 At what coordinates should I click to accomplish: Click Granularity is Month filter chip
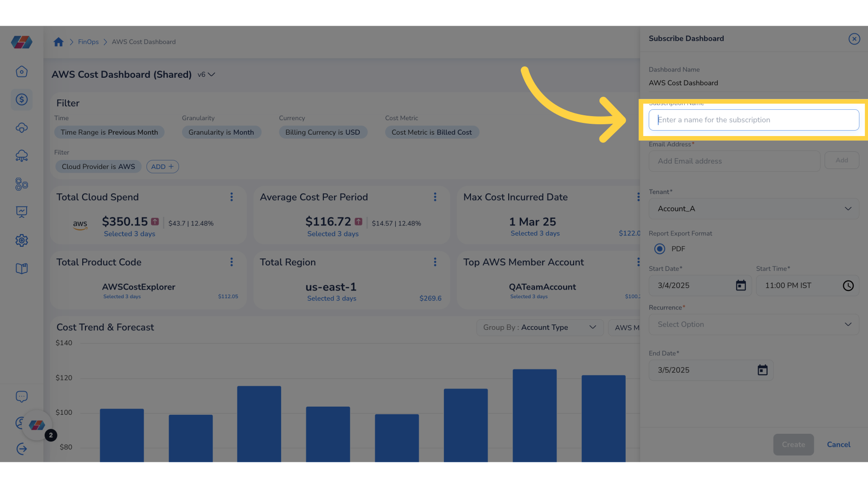221,132
